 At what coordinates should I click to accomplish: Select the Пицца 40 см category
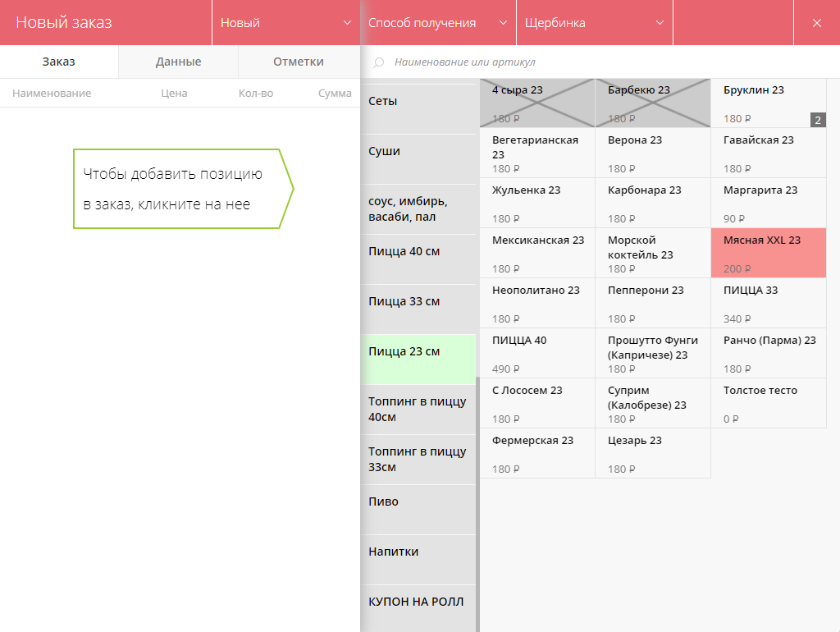(418, 252)
